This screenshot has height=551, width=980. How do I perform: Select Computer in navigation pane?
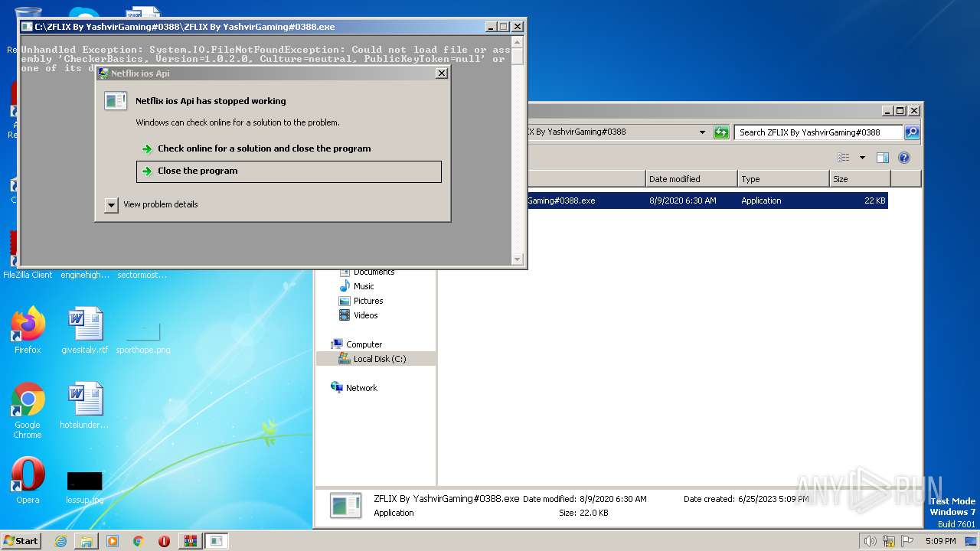tap(364, 344)
